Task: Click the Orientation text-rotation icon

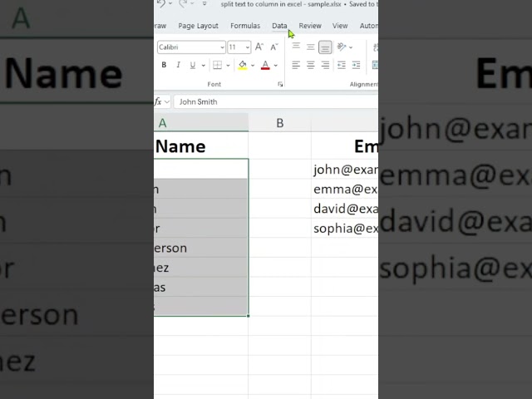Action: tap(342, 47)
